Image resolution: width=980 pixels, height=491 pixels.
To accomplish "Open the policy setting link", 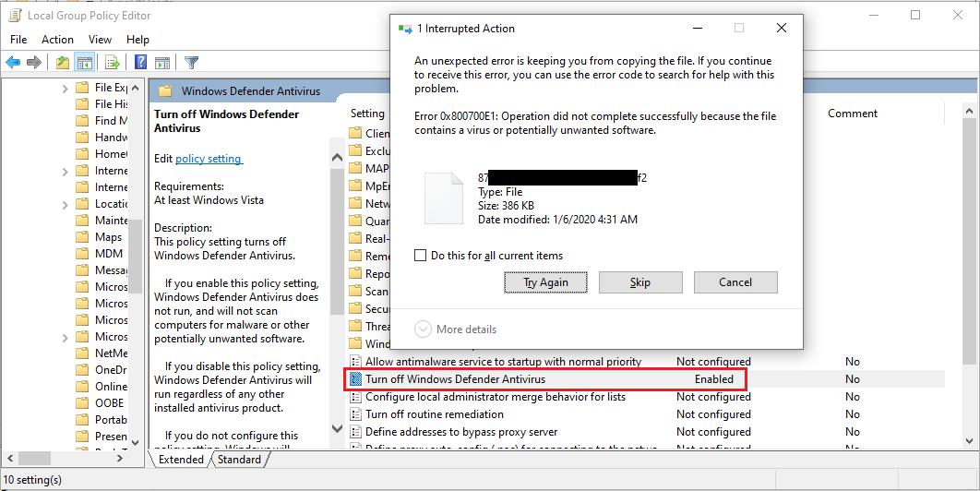I will [209, 159].
